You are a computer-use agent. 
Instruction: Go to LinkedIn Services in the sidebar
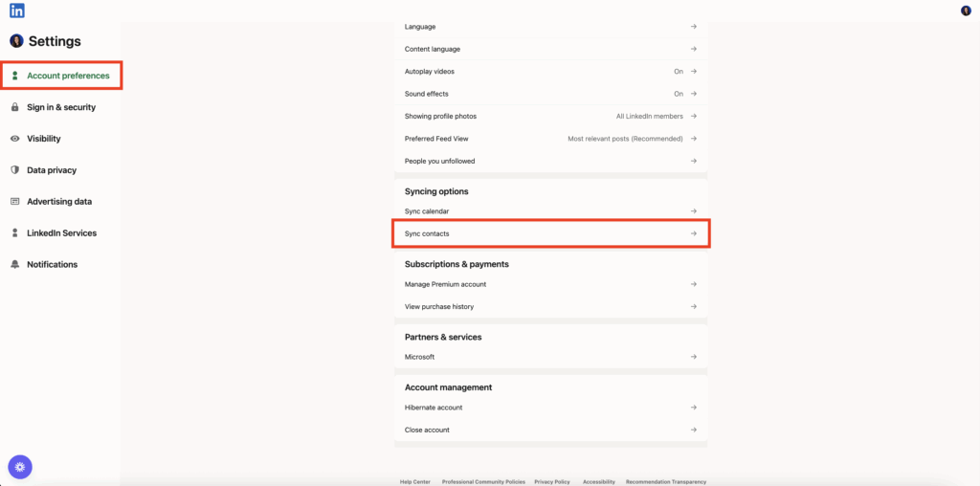point(61,233)
